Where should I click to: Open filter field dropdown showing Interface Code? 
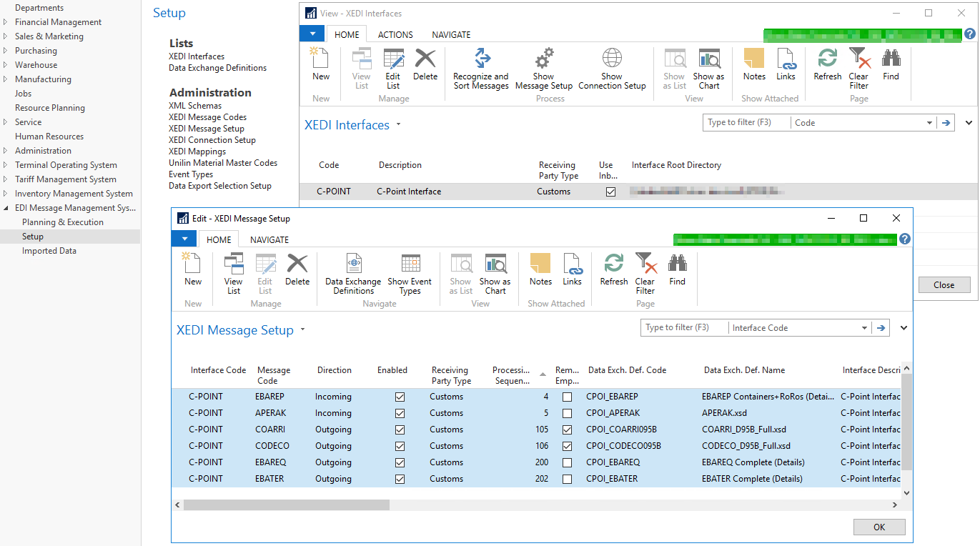pos(864,328)
